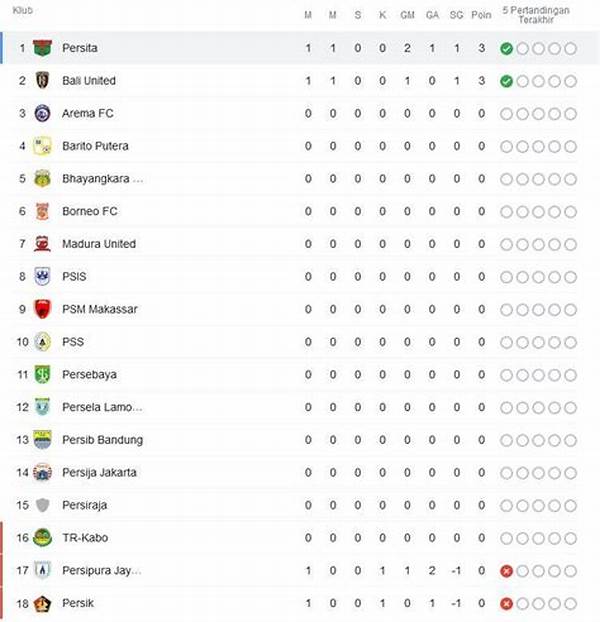The width and height of the screenshot is (600, 622).
Task: Click Persik's red loss indicator
Action: [507, 604]
